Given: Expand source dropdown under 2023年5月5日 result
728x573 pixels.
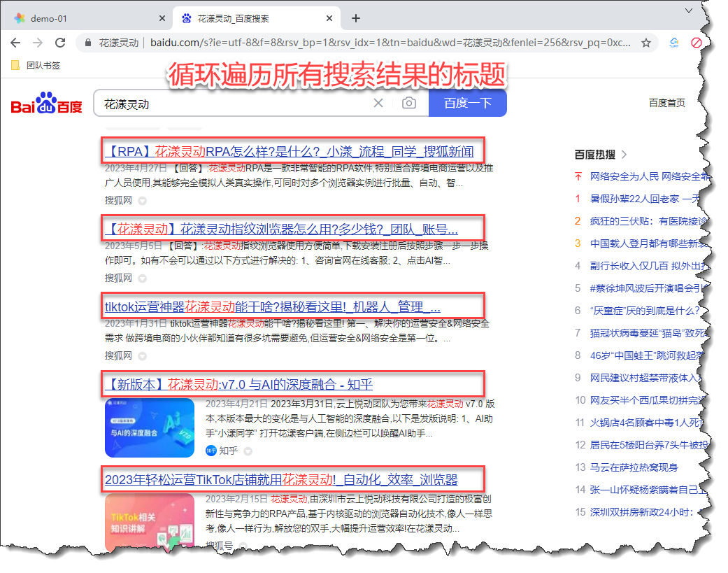Looking at the screenshot, I should click(143, 278).
